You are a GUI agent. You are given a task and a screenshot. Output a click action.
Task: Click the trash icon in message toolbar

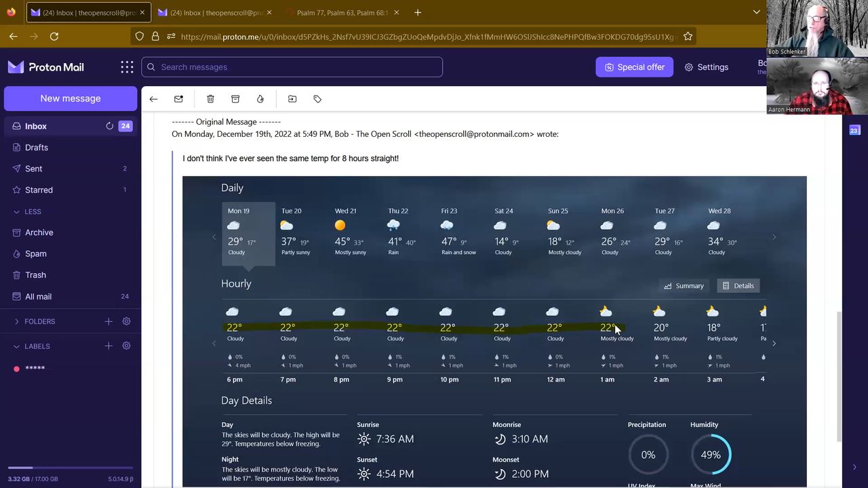pyautogui.click(x=210, y=99)
